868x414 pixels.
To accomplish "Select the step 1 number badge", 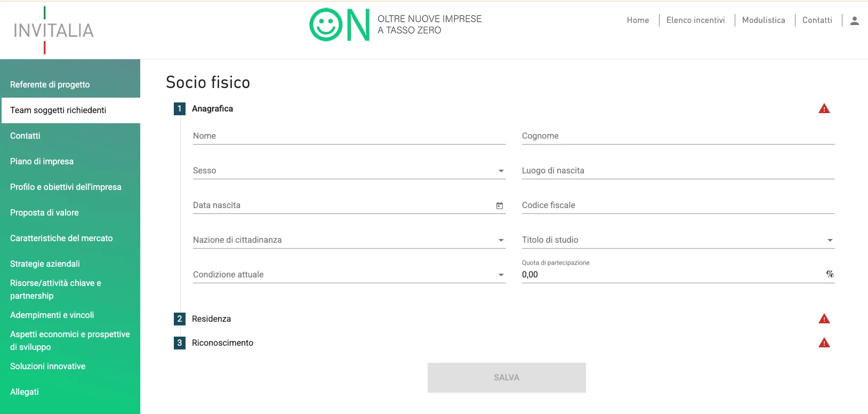I will [180, 109].
